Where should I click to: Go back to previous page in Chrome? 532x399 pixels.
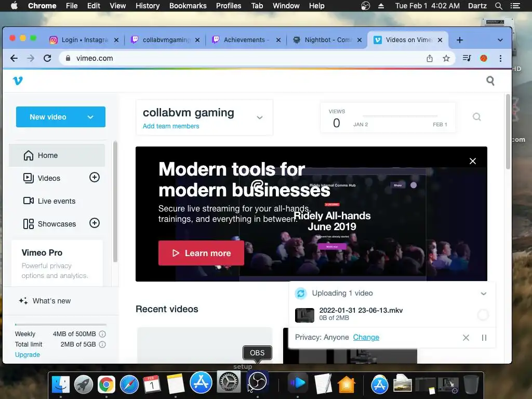14,58
